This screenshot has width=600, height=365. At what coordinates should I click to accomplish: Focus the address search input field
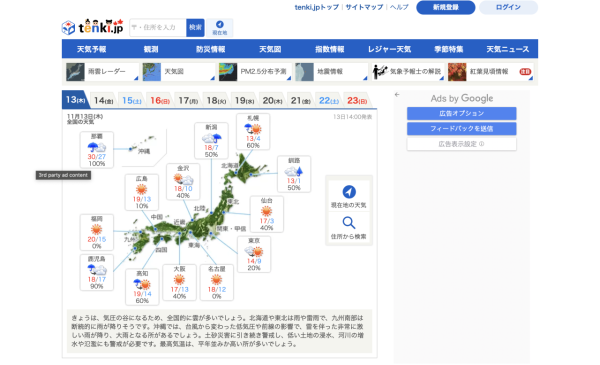click(x=158, y=28)
